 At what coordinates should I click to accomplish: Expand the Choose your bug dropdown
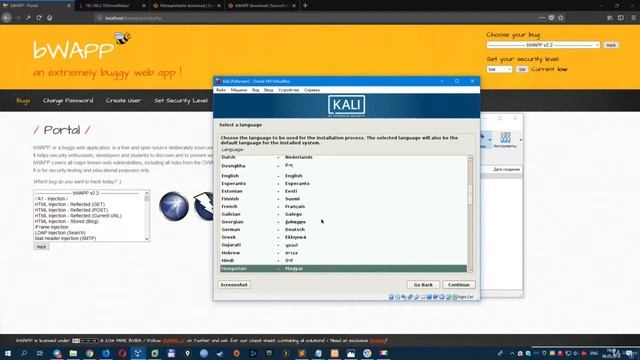543,45
